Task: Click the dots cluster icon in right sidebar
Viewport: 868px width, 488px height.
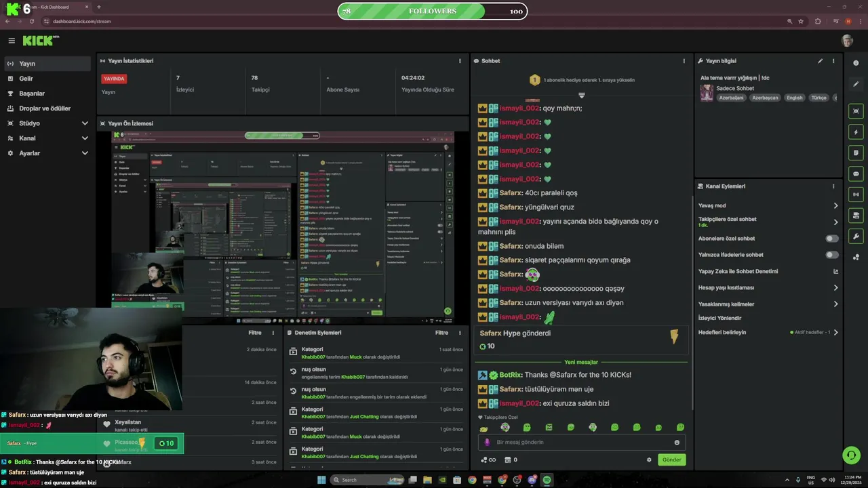Action: [856, 257]
